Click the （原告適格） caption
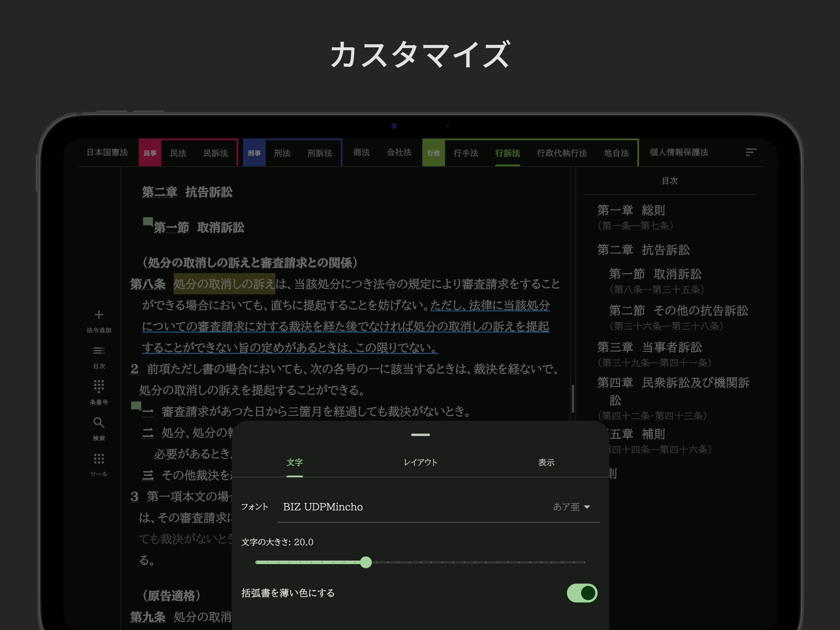The image size is (840, 630). point(171,596)
